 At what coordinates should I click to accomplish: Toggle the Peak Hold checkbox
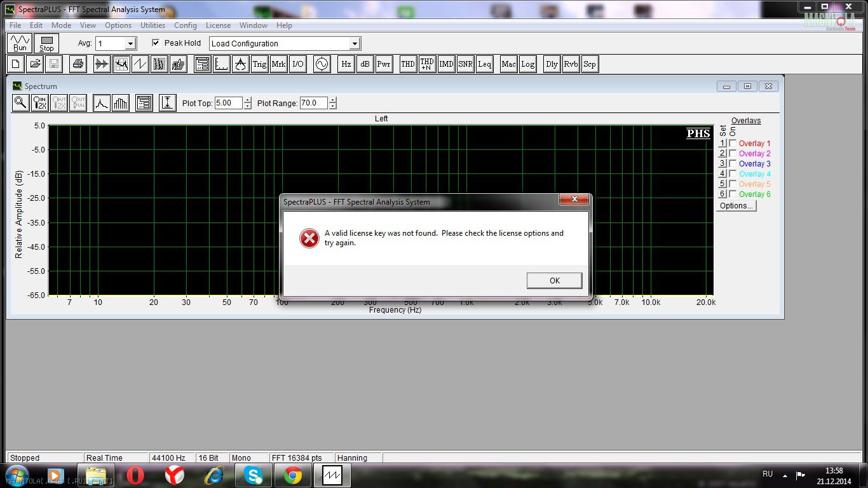click(156, 43)
